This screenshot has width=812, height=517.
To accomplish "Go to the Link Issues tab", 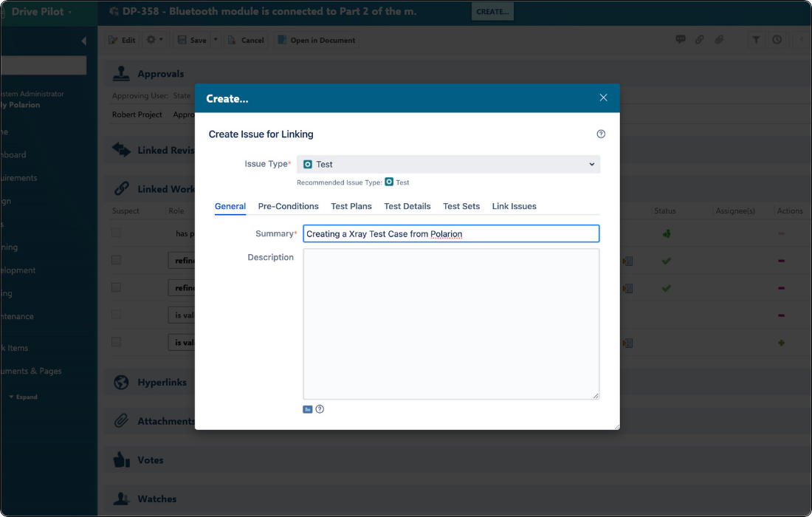I will pyautogui.click(x=514, y=206).
